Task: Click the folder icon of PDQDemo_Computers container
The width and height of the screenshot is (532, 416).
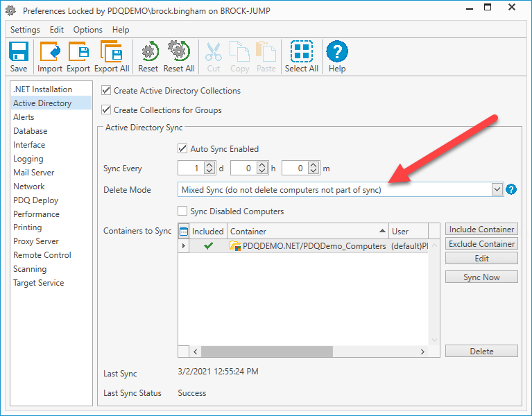Action: [x=235, y=245]
